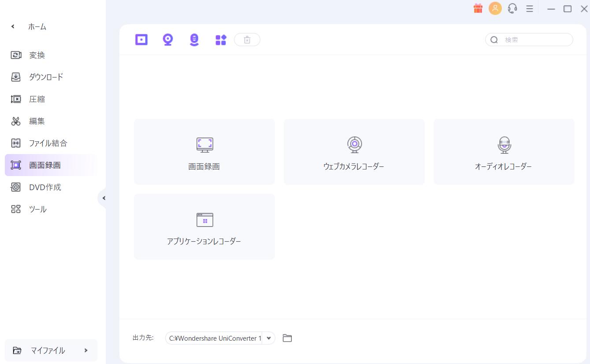Click the ダウンロード download tray icon in the sidebar
Image resolution: width=590 pixels, height=364 pixels.
(x=16, y=77)
